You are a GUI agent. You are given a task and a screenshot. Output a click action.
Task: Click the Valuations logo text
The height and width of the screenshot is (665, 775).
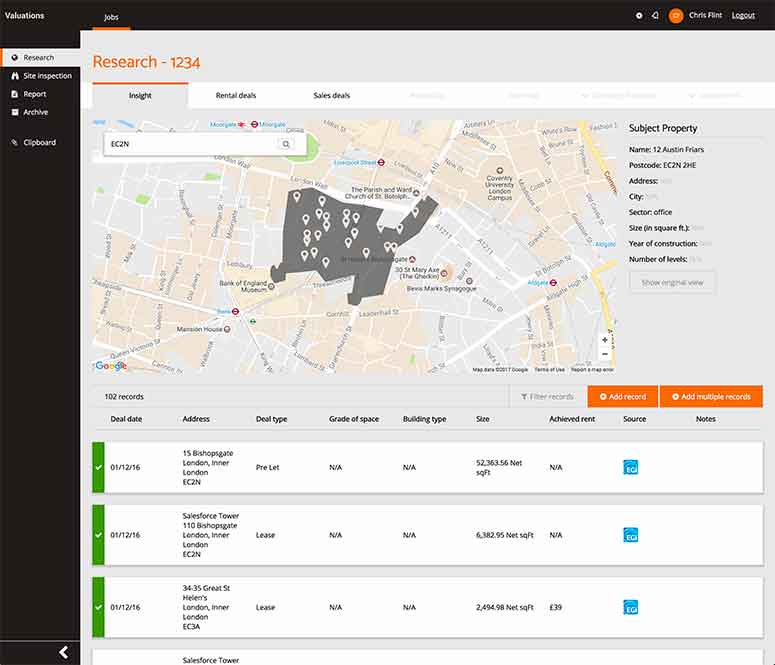pos(25,15)
